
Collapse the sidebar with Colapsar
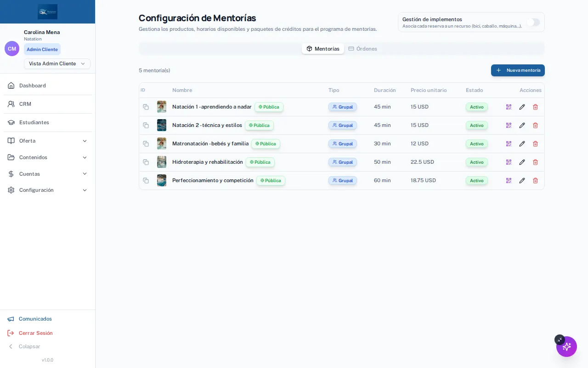point(24,346)
